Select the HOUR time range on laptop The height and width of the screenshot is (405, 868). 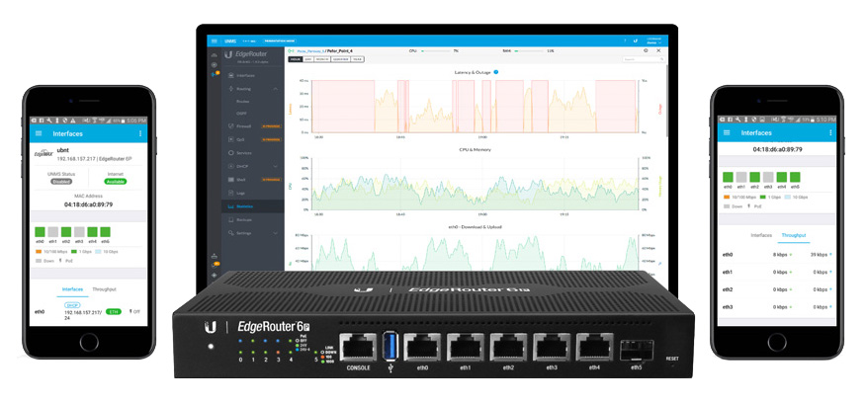296,58
